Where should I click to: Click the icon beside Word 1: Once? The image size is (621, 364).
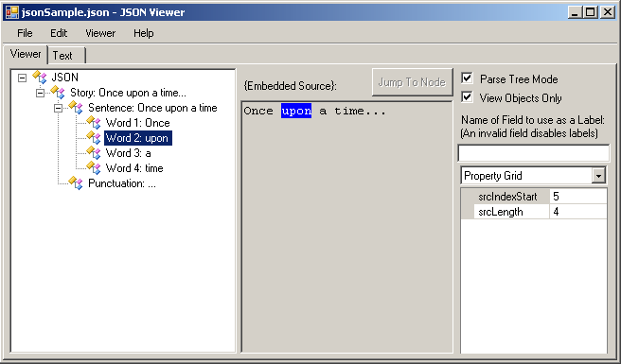[94, 123]
